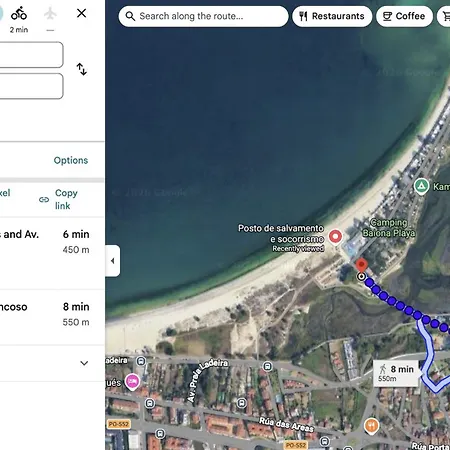Click Search along the route field
The height and width of the screenshot is (450, 450).
point(203,16)
